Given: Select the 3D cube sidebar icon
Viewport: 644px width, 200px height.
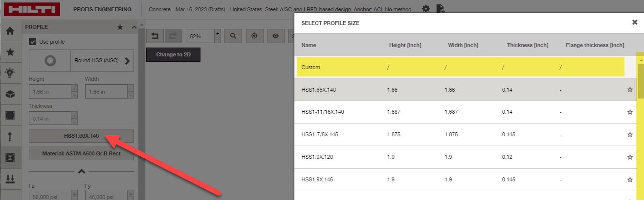Looking at the screenshot, I should tap(10, 94).
